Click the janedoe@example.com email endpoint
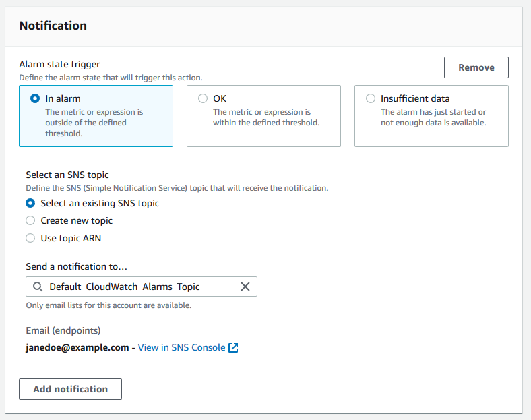 point(77,348)
